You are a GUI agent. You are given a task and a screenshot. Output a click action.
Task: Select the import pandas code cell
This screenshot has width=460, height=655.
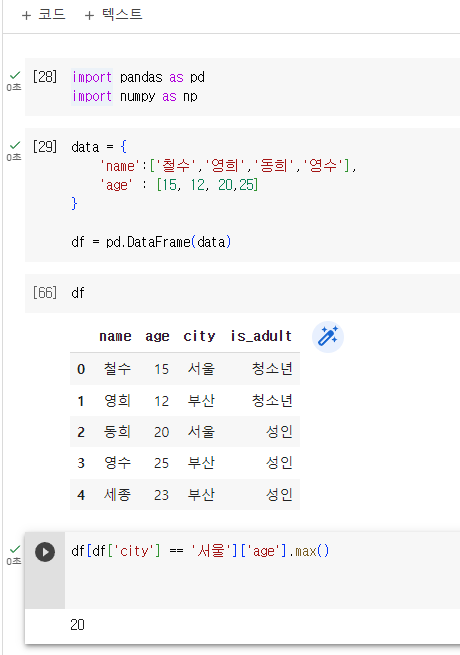tap(242, 87)
